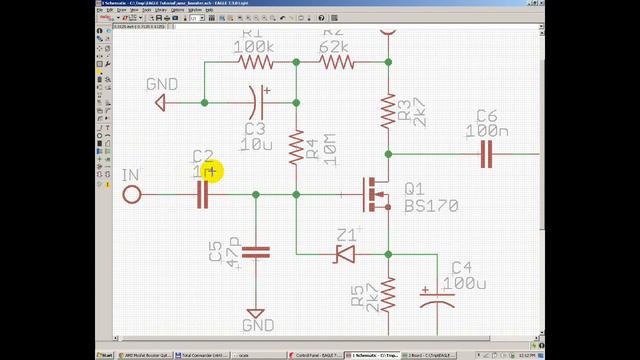Click the Undo arrow icon
This screenshot has width=640, height=360.
tap(282, 18)
